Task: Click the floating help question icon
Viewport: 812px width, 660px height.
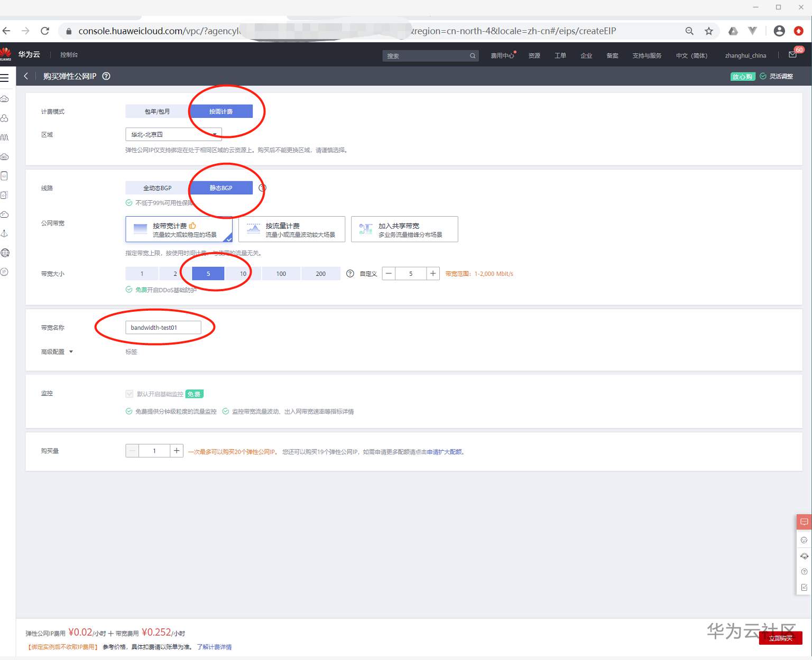Action: 804,572
